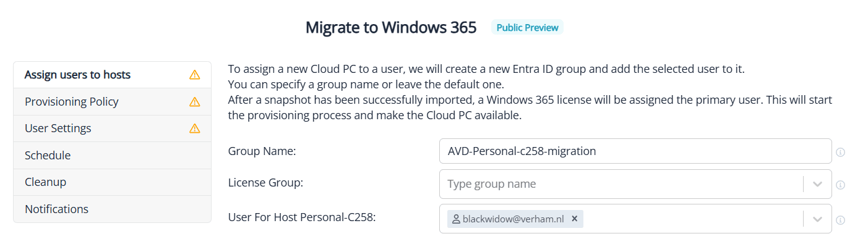Expand the User For Host dropdown arrow
This screenshot has height=252, width=868.
tap(817, 219)
